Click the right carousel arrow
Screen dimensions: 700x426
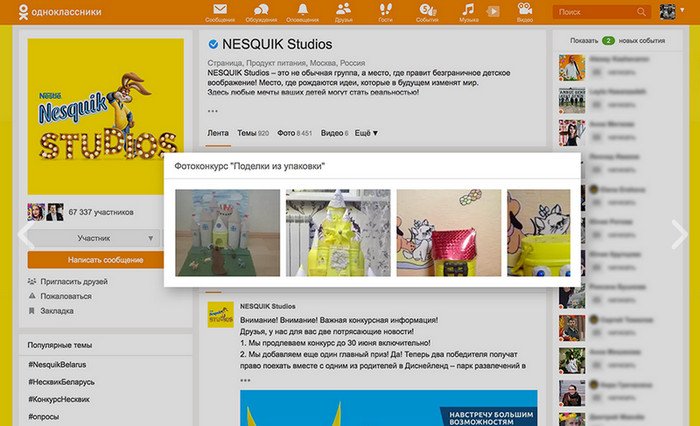pyautogui.click(x=679, y=234)
